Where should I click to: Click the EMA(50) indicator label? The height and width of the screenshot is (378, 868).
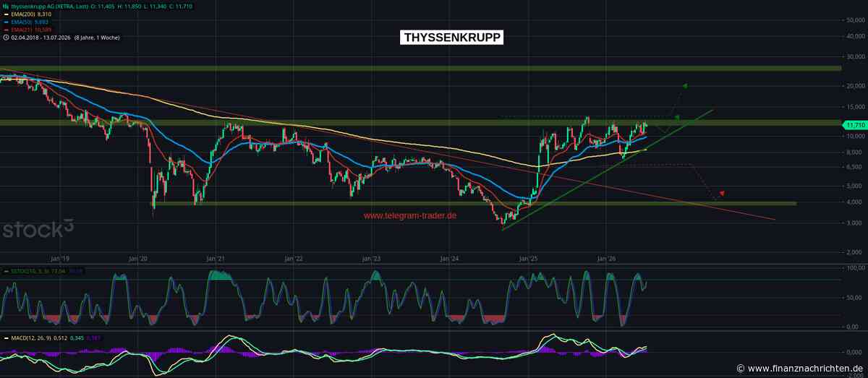pyautogui.click(x=29, y=22)
